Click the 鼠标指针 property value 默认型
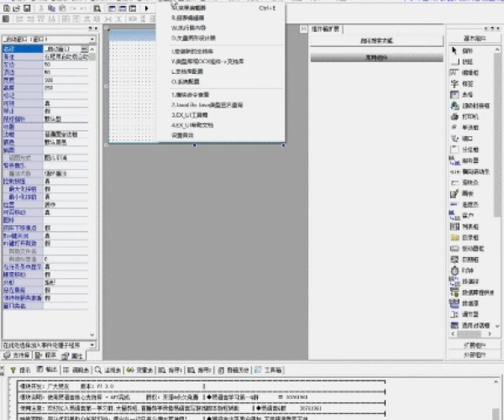 [x=66, y=119]
